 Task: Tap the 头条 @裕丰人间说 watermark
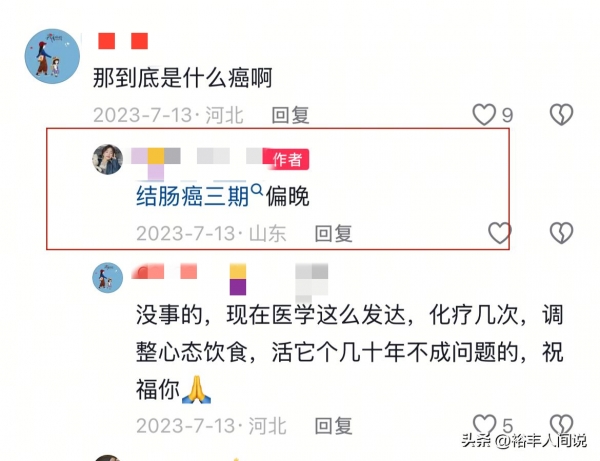(524, 441)
